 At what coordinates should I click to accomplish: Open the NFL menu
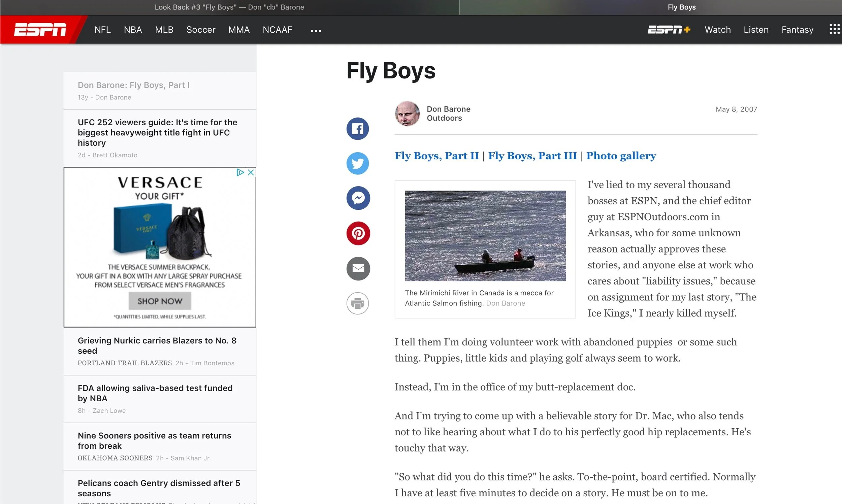pyautogui.click(x=103, y=30)
